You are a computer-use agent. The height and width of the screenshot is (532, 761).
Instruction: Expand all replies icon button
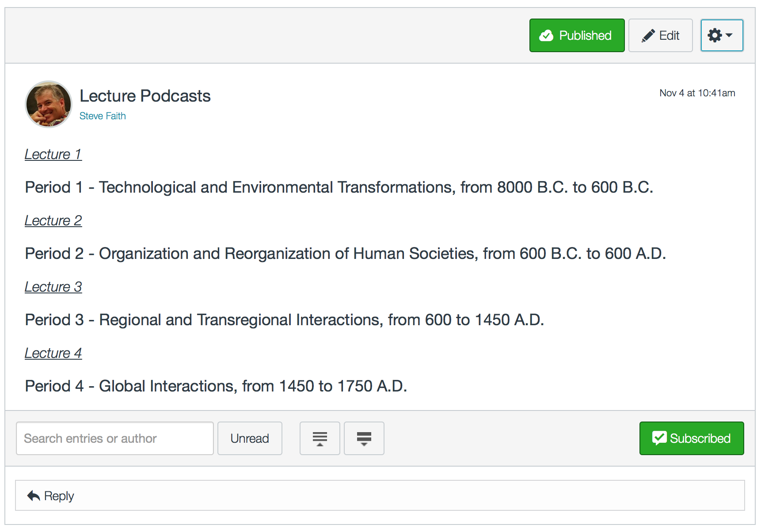pyautogui.click(x=364, y=438)
